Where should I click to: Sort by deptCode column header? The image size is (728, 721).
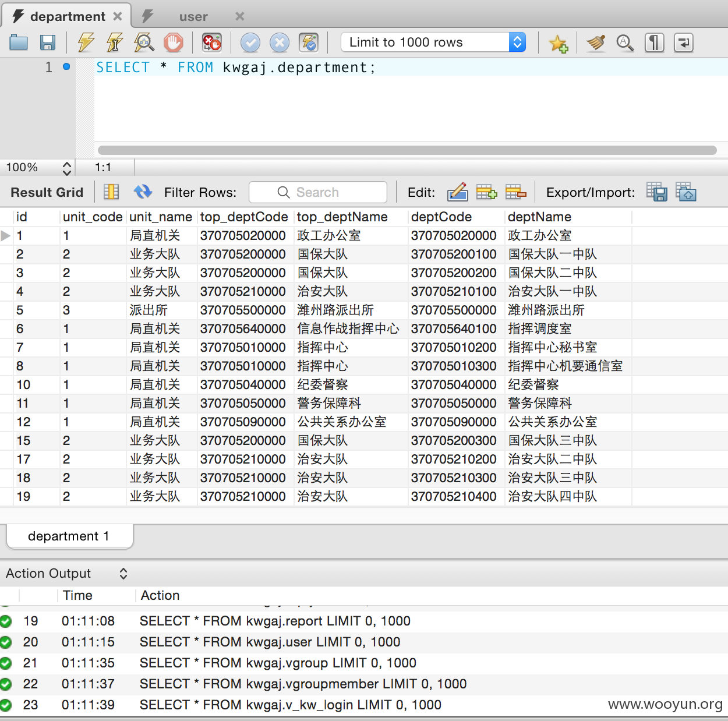(456, 217)
